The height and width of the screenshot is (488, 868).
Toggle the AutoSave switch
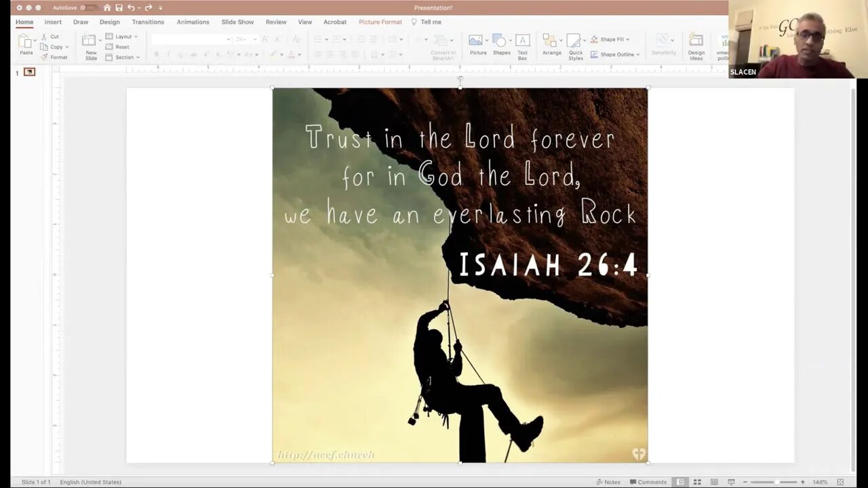(x=88, y=7)
